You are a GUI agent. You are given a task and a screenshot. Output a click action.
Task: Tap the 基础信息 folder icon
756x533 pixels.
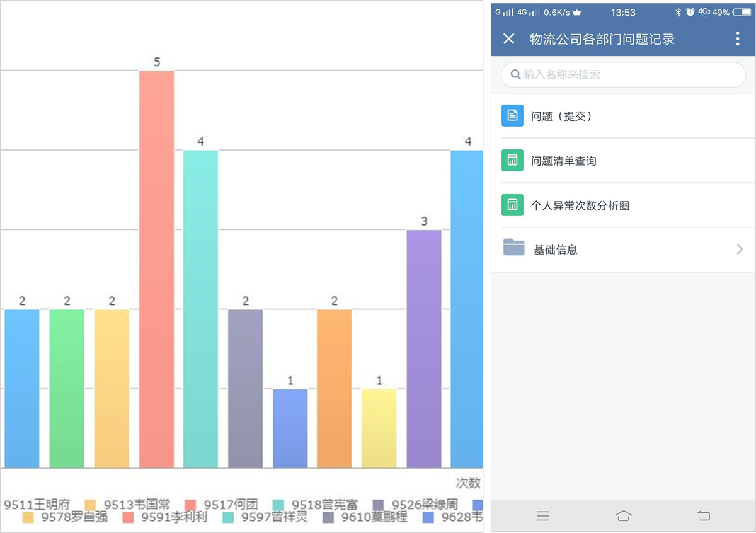514,248
